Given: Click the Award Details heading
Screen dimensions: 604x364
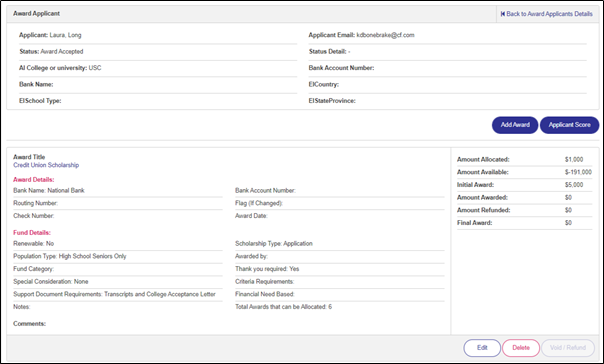Looking at the screenshot, I should click(34, 179).
